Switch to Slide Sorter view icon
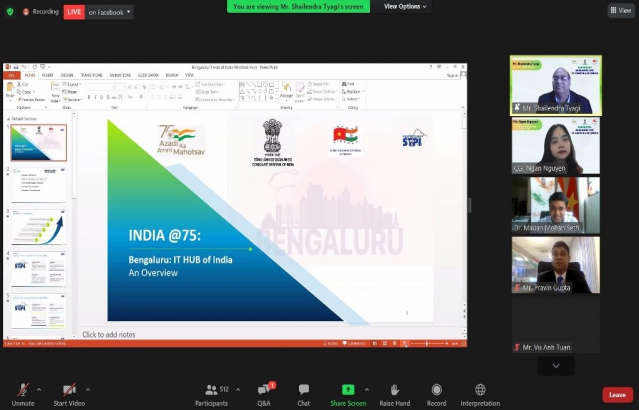This screenshot has height=410, width=639. [384, 344]
